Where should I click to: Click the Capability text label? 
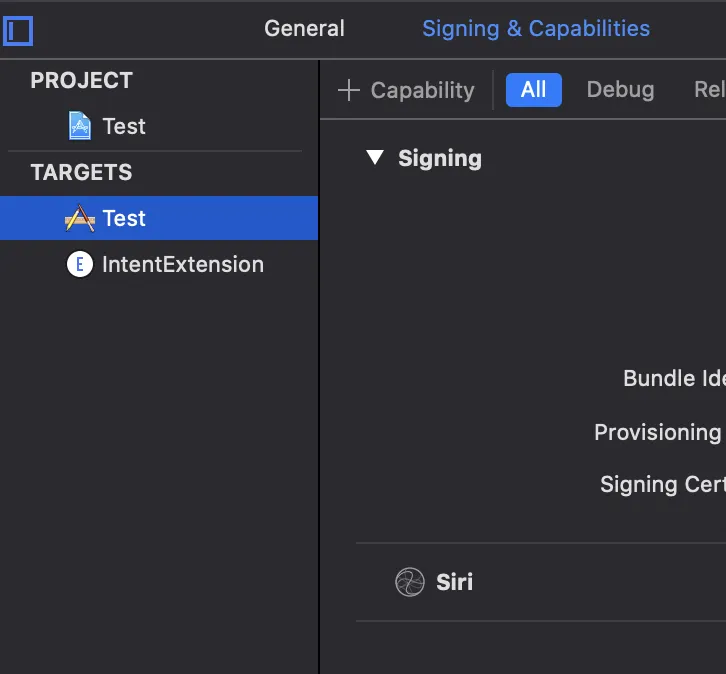(422, 90)
